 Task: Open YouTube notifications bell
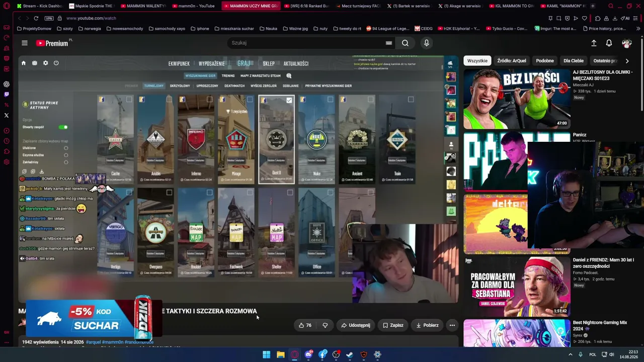(x=609, y=43)
